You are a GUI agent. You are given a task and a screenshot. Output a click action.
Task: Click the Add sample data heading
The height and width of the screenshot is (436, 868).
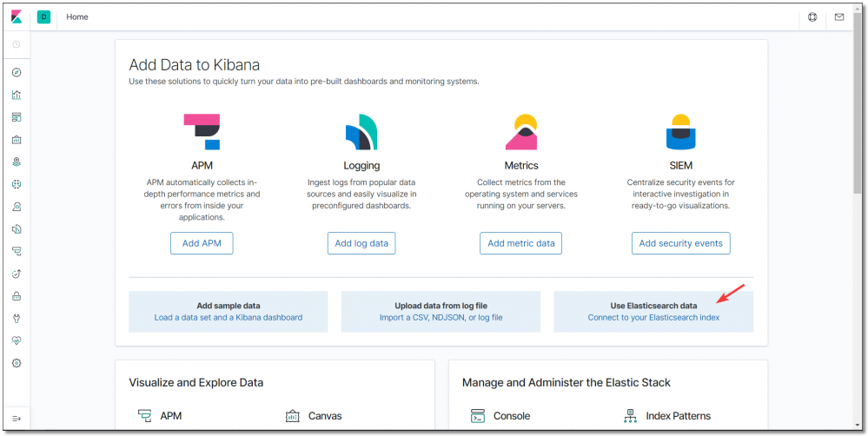click(x=228, y=306)
